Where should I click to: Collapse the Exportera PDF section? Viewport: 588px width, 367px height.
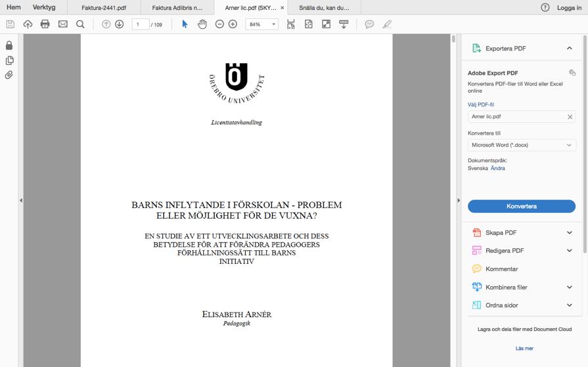(x=569, y=49)
